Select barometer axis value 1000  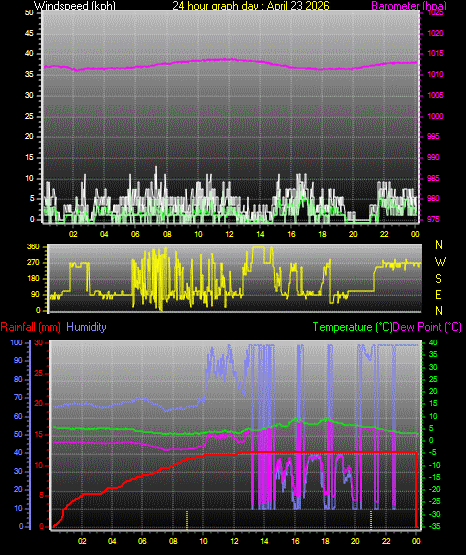[435, 116]
